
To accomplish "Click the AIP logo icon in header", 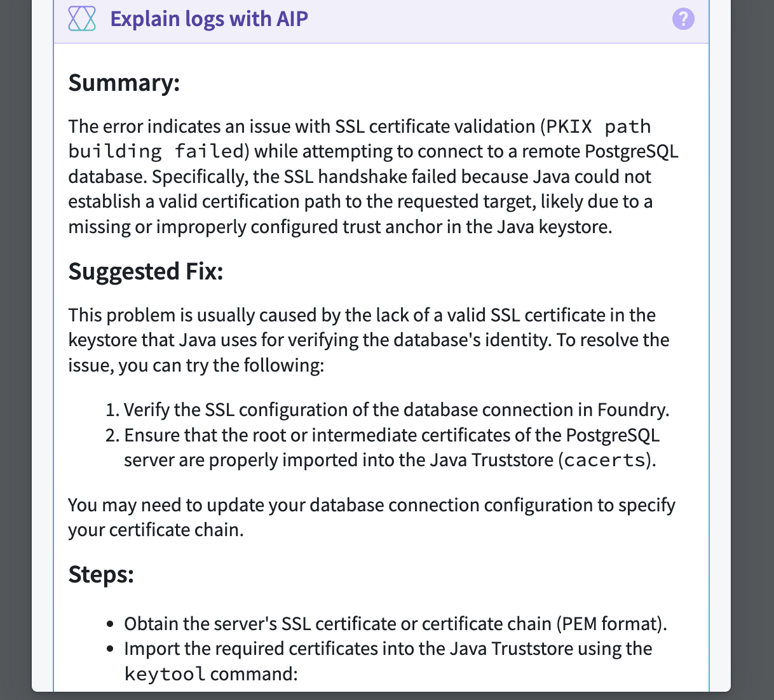I will (82, 19).
